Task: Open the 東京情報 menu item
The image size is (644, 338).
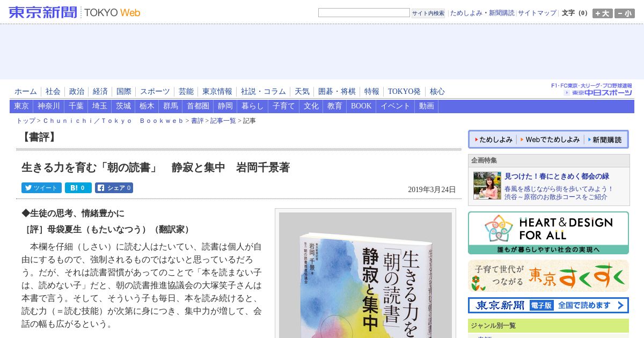Action: [x=217, y=91]
